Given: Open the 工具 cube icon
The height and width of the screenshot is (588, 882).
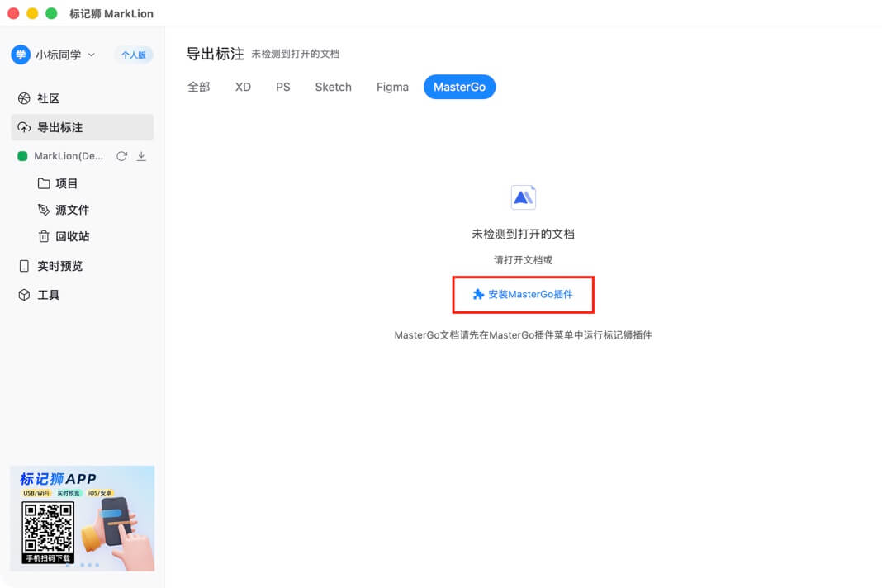Looking at the screenshot, I should tap(24, 295).
